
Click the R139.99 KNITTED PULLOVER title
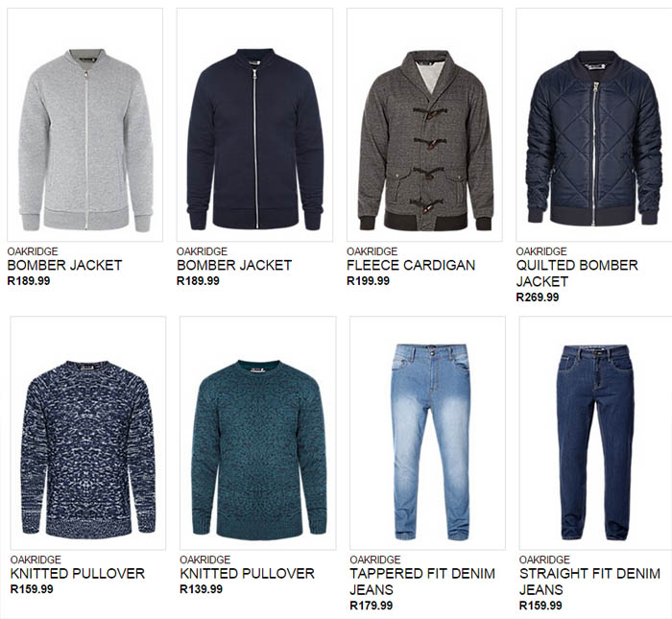pos(247,574)
